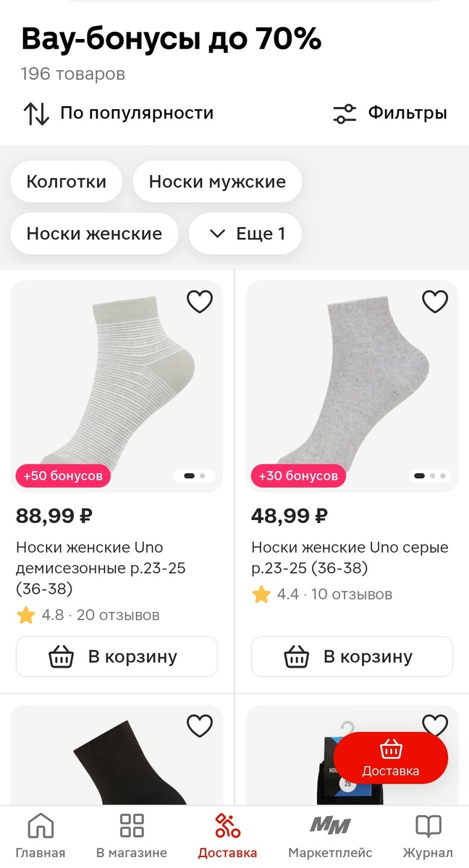Select the Носки мужские filter chip

coord(216,182)
